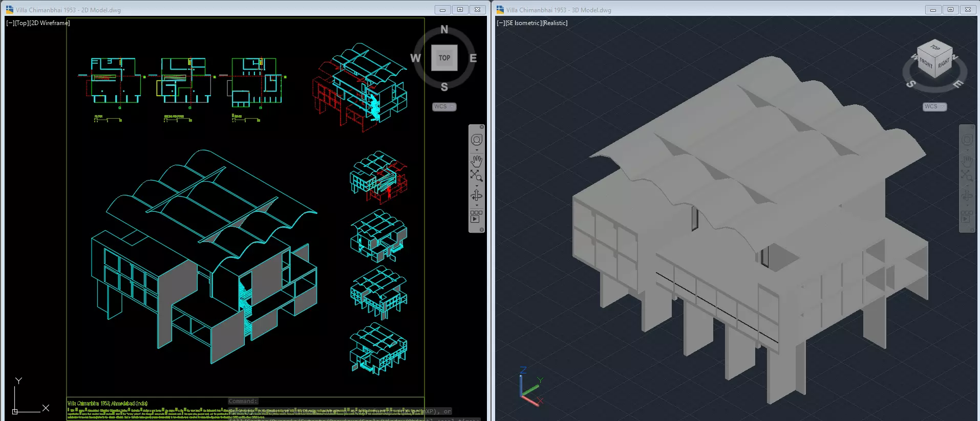Open [-] viewport controls menu in 2D Model window
Viewport: 980px width, 421px height.
point(10,23)
